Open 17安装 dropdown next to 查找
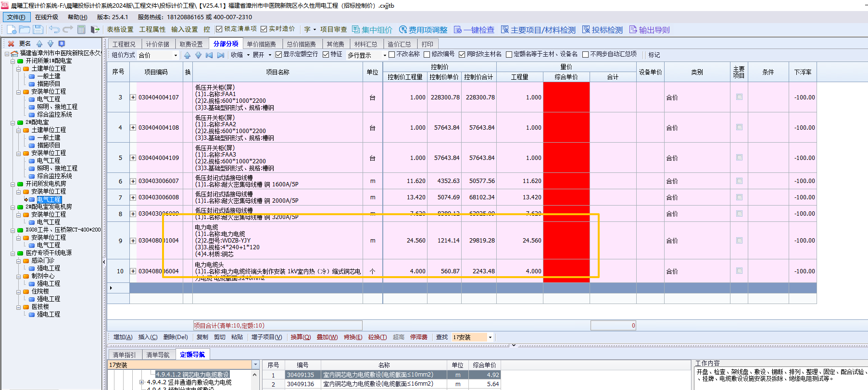The height and width of the screenshot is (390, 868). pyautogui.click(x=490, y=337)
